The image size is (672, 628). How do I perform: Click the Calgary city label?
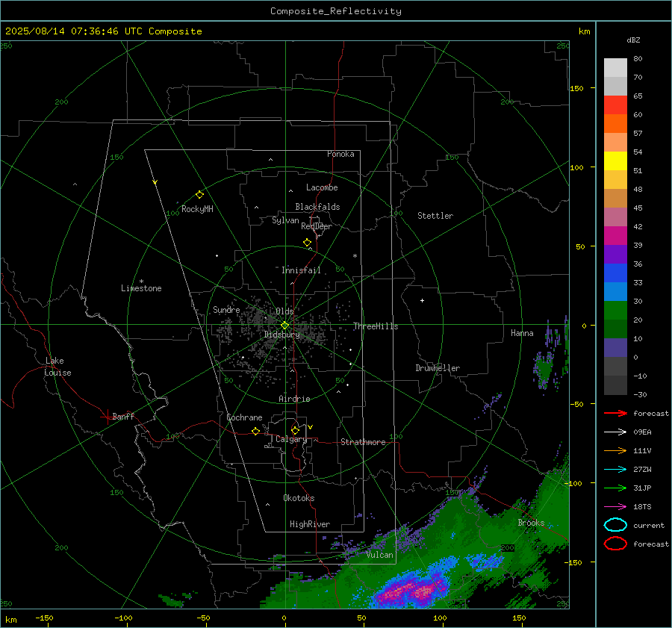(x=291, y=439)
